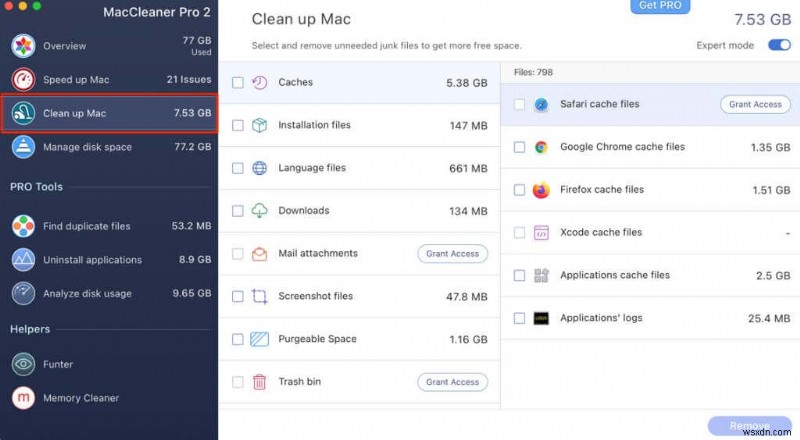The width and height of the screenshot is (800, 440).
Task: Click the Get PRO button
Action: (x=660, y=6)
